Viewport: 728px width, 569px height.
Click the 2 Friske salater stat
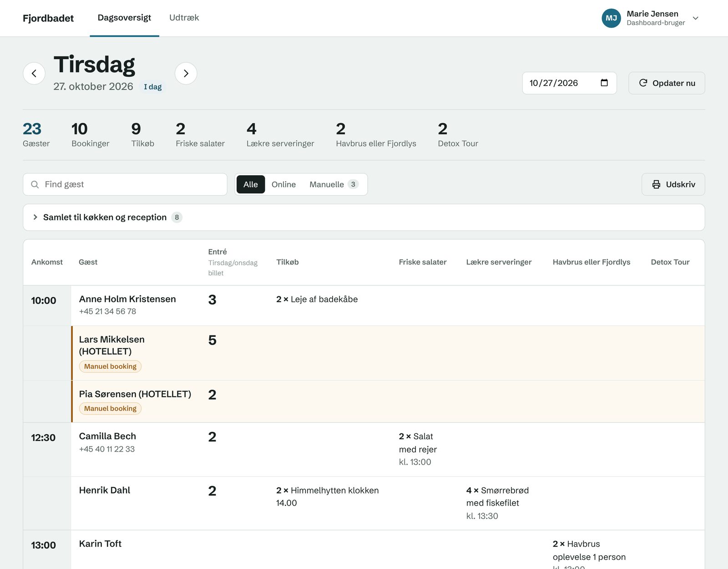coord(200,134)
